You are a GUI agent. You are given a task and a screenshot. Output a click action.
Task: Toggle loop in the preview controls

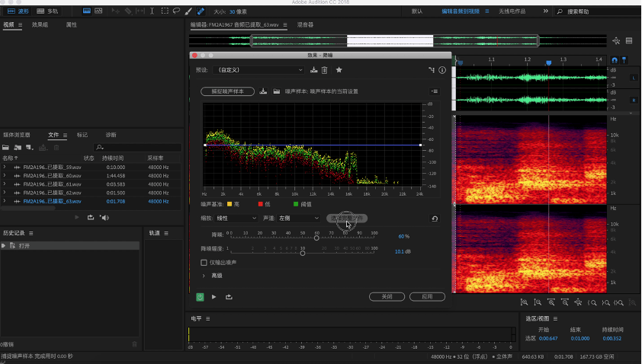[x=229, y=297]
